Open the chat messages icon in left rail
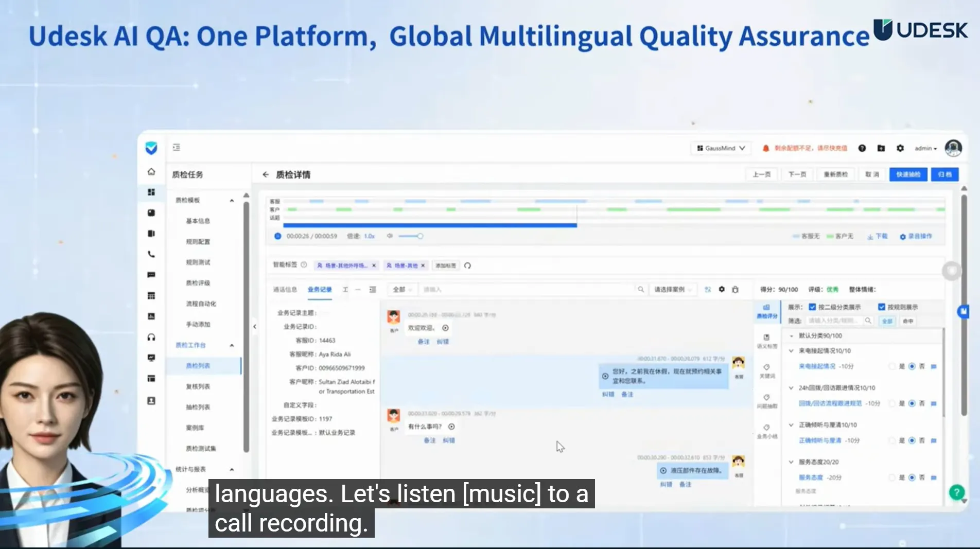Viewport: 980px width, 549px height. [151, 275]
